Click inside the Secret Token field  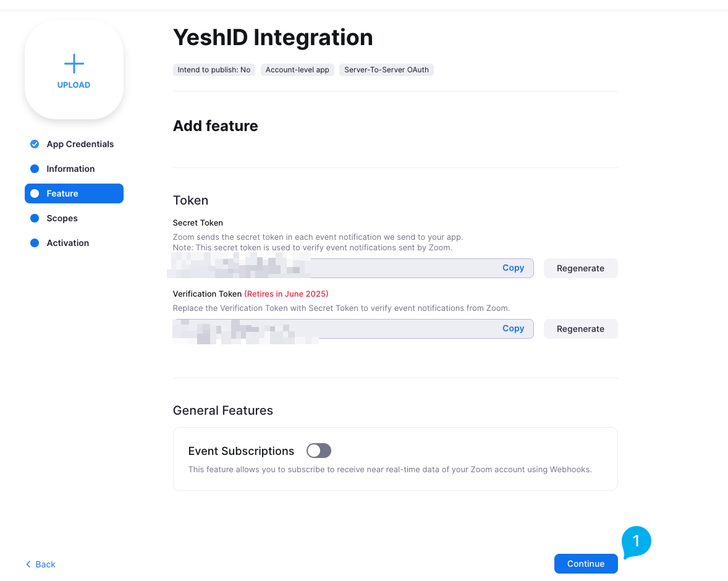[353, 268]
